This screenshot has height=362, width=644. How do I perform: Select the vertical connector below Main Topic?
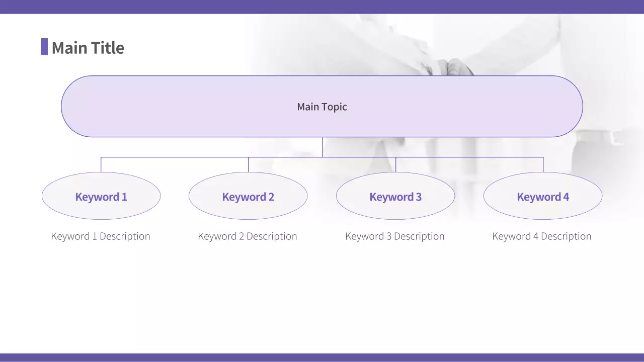click(322, 147)
